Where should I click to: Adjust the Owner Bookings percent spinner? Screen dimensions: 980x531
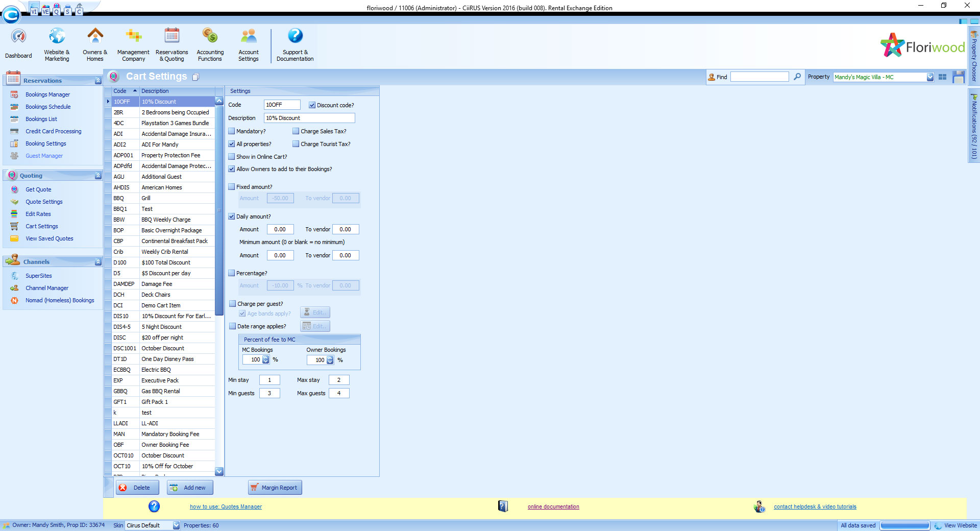click(x=330, y=360)
